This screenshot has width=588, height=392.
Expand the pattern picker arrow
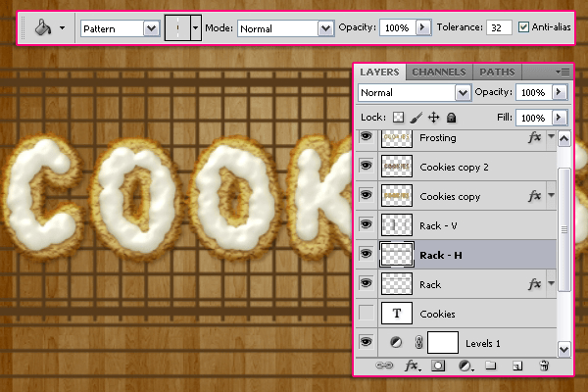pos(195,27)
